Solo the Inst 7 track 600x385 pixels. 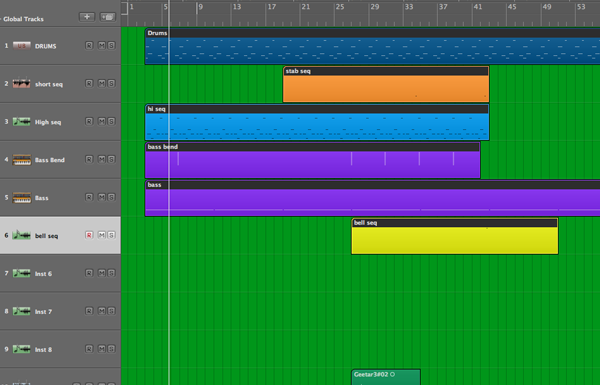pos(111,311)
